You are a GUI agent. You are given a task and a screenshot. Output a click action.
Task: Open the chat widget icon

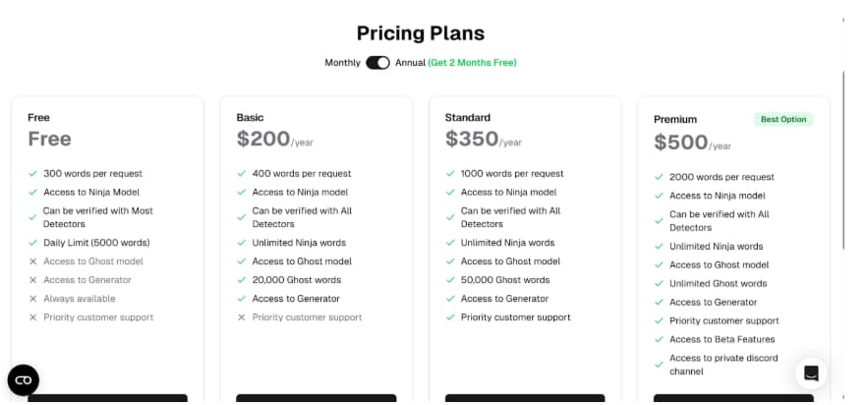click(811, 374)
